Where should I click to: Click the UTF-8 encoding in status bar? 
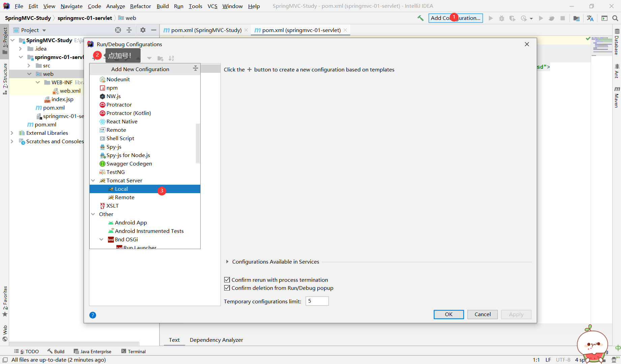[563, 360]
